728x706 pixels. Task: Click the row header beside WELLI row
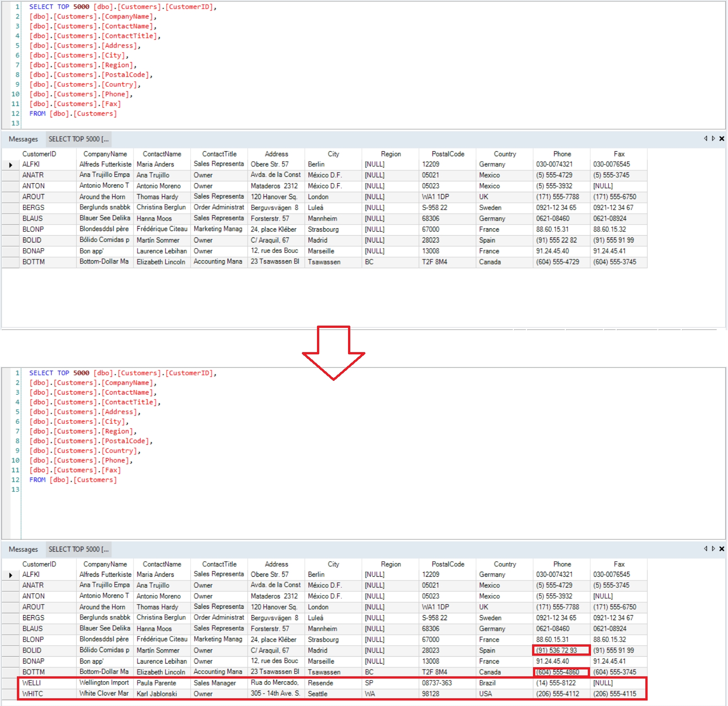11,683
